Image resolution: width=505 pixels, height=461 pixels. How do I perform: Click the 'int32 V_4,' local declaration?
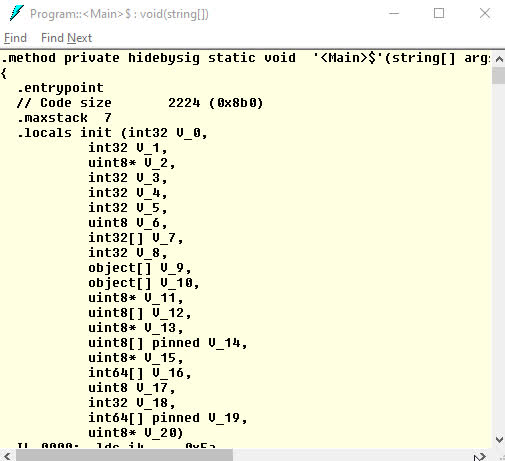[x=128, y=193]
